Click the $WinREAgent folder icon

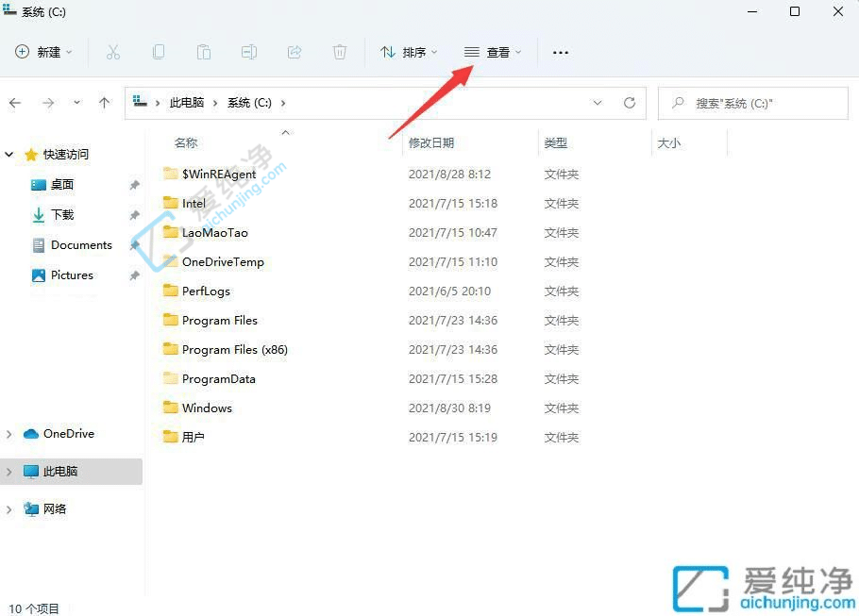pyautogui.click(x=170, y=174)
